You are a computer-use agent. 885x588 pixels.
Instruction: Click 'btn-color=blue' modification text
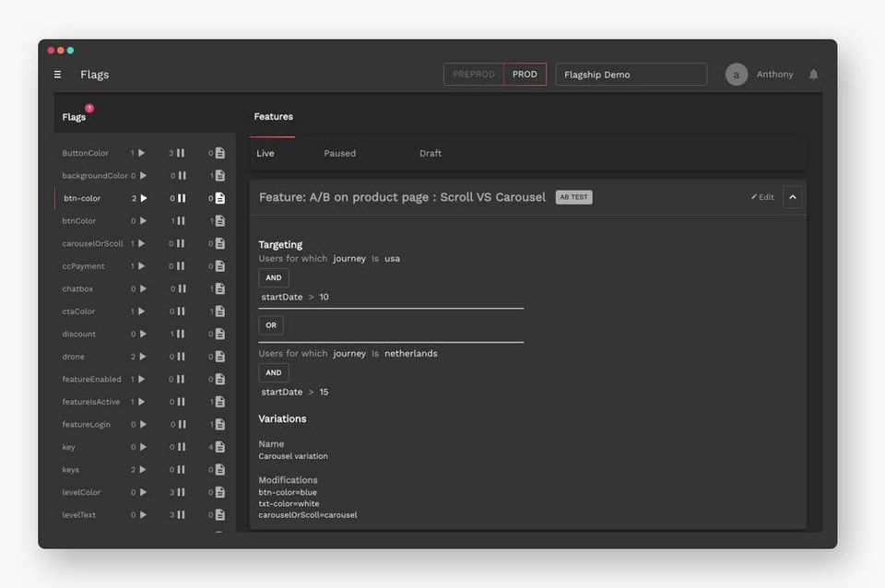[x=288, y=492]
